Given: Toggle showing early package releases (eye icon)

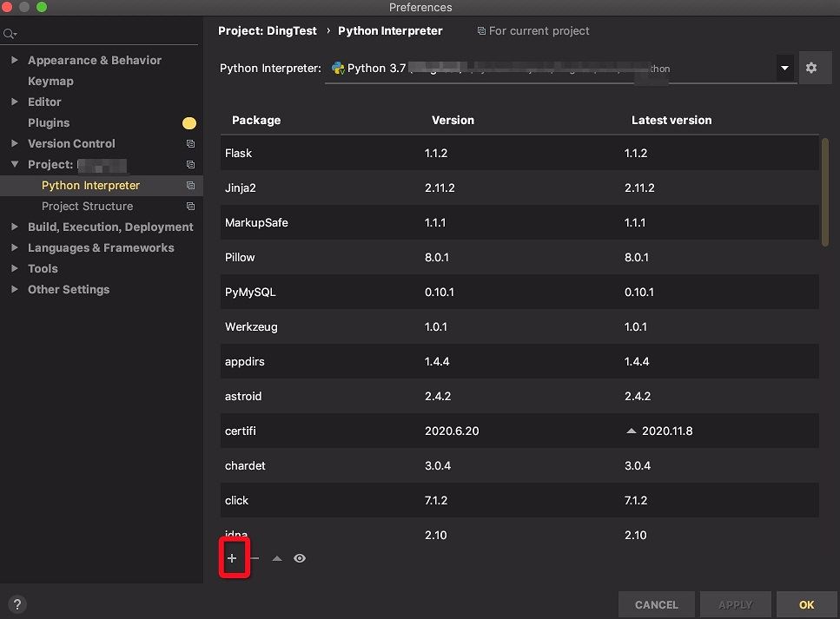Looking at the screenshot, I should pos(300,558).
